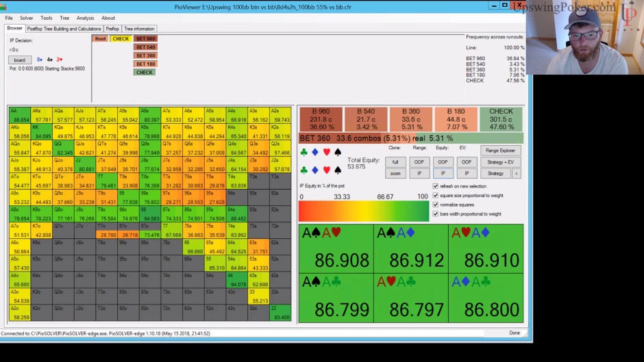
Task: Click the Done status indicator
Action: 515,333
